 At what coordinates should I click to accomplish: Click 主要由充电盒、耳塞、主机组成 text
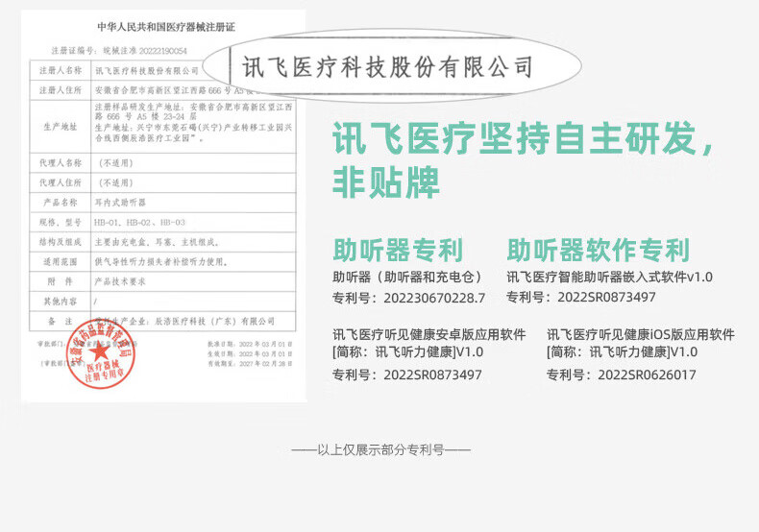pos(157,242)
